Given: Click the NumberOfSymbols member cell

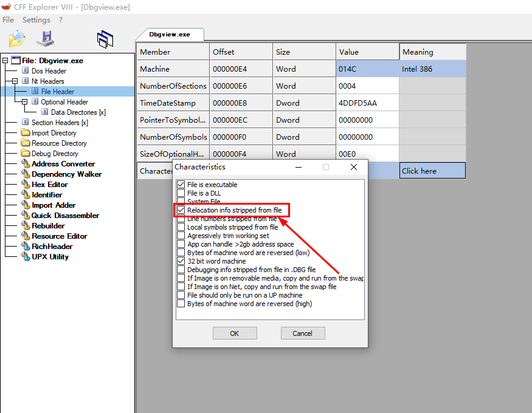Looking at the screenshot, I should click(173, 137).
